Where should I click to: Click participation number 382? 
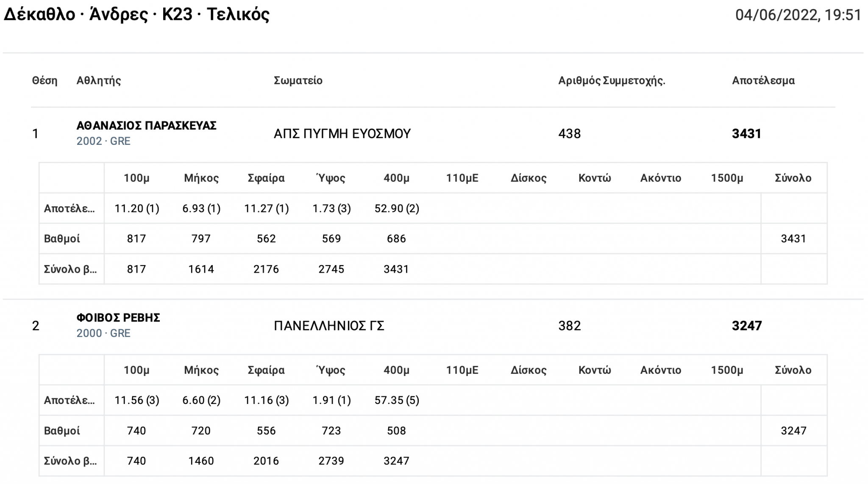(x=569, y=326)
